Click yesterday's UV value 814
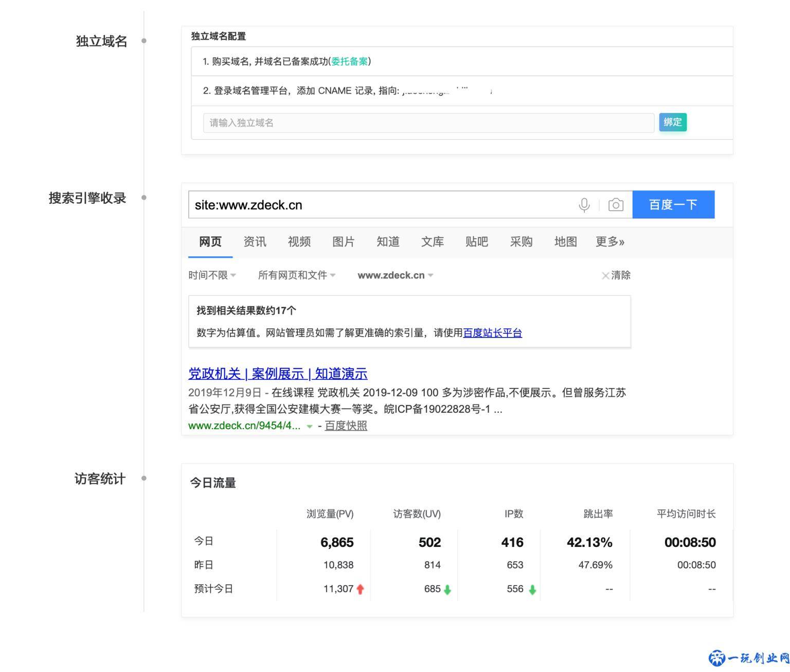The height and width of the screenshot is (672, 790). [433, 565]
